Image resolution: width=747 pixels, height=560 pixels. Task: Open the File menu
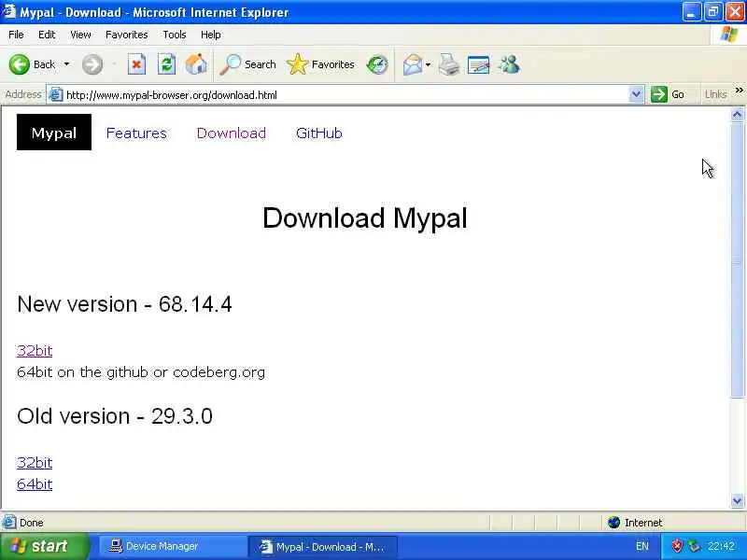pos(16,35)
